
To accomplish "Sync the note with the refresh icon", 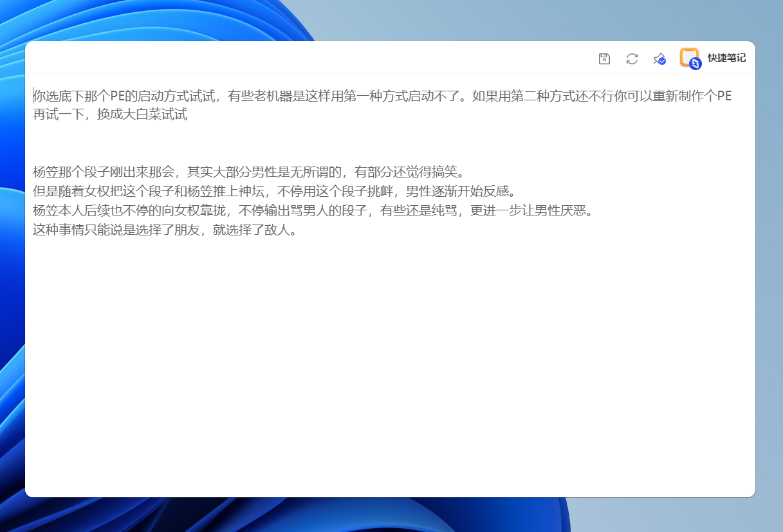I will pyautogui.click(x=632, y=59).
